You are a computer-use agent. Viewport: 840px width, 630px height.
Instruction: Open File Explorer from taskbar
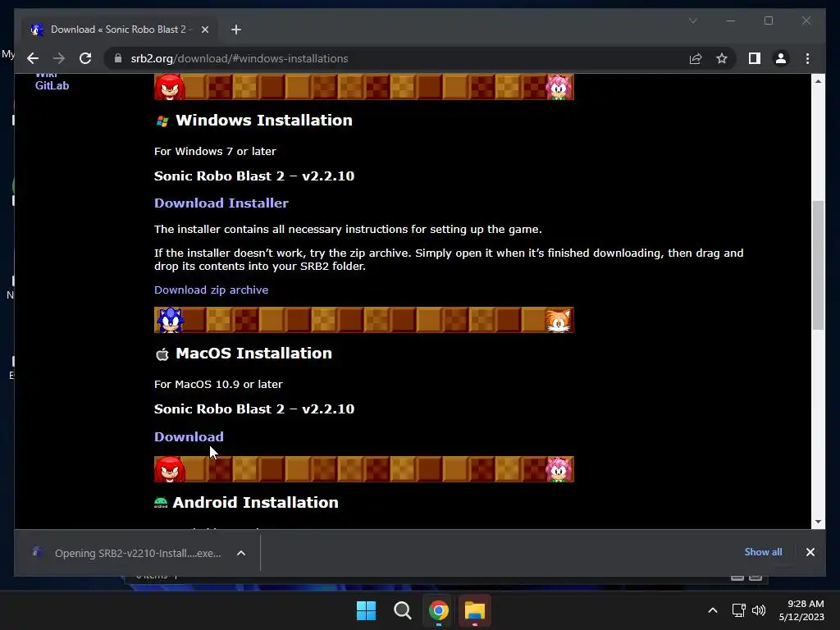tap(475, 610)
